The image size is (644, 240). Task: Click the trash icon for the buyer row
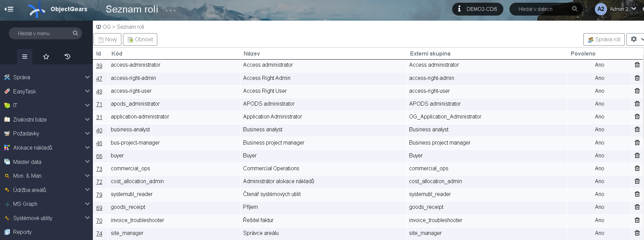(637, 155)
